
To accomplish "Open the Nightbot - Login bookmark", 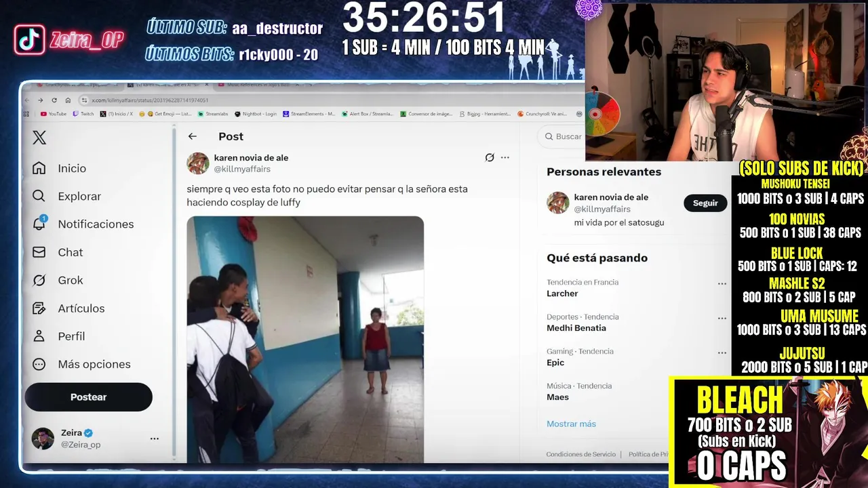I will click(x=255, y=114).
